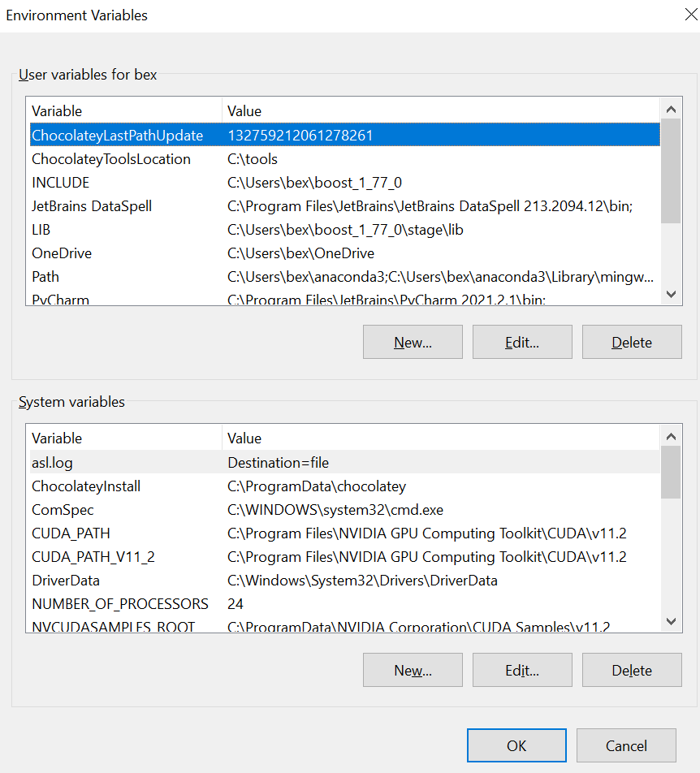The height and width of the screenshot is (773, 700).
Task: Click the down scroll arrow of User variables list
Action: [672, 294]
